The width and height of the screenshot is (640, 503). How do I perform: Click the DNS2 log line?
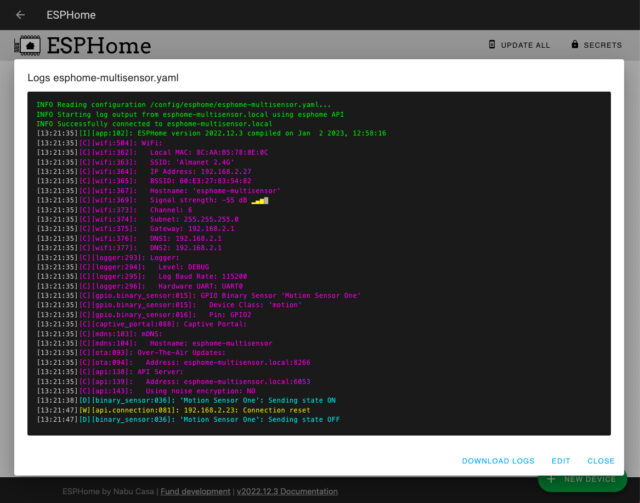[129, 248]
